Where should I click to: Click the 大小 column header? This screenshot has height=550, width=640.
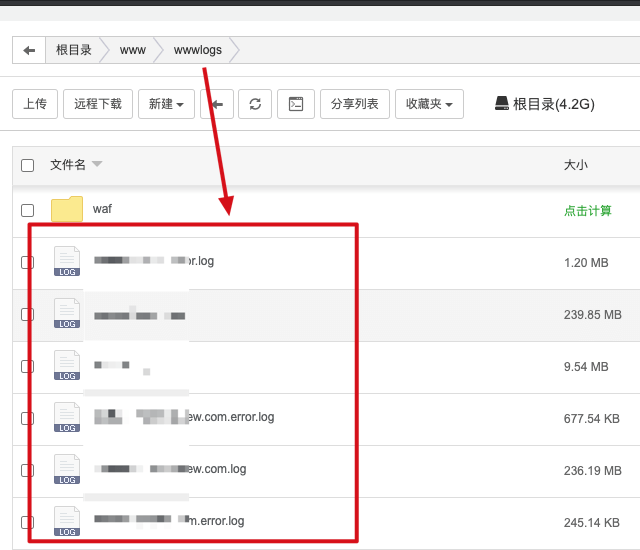576,165
